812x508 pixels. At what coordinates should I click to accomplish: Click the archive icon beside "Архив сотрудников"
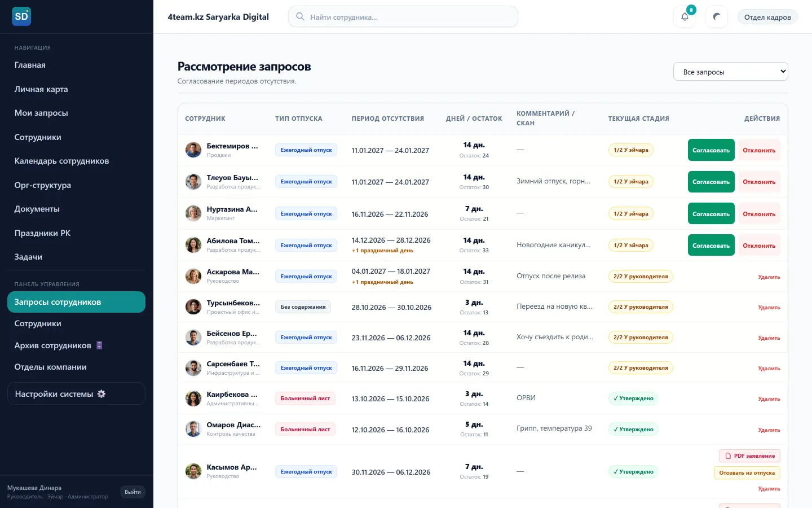pos(99,345)
